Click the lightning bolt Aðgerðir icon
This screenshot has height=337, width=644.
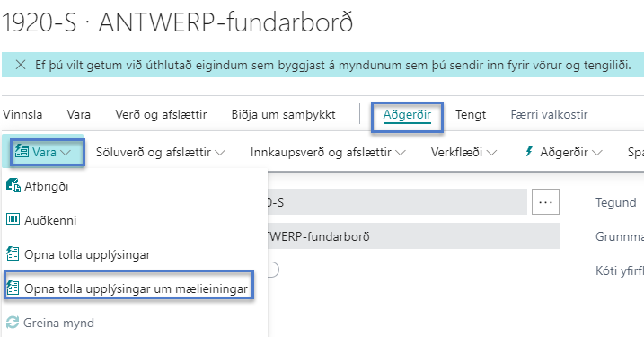[529, 152]
